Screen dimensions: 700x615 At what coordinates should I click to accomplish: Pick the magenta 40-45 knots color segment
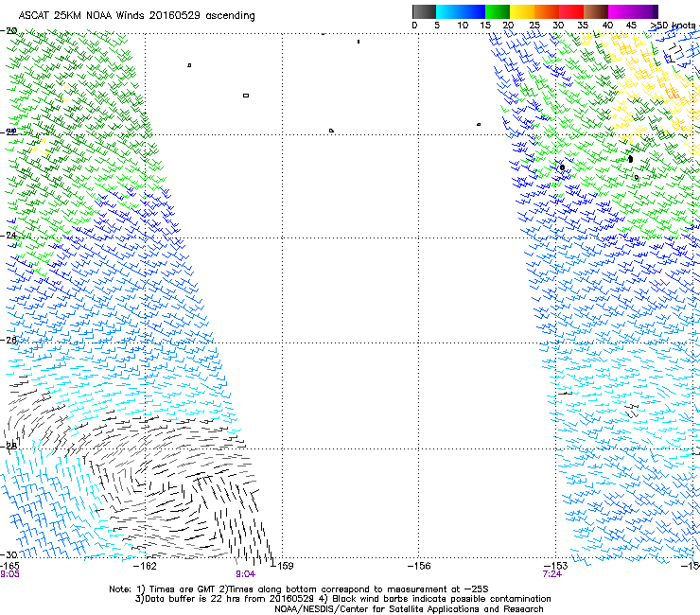tap(621, 11)
